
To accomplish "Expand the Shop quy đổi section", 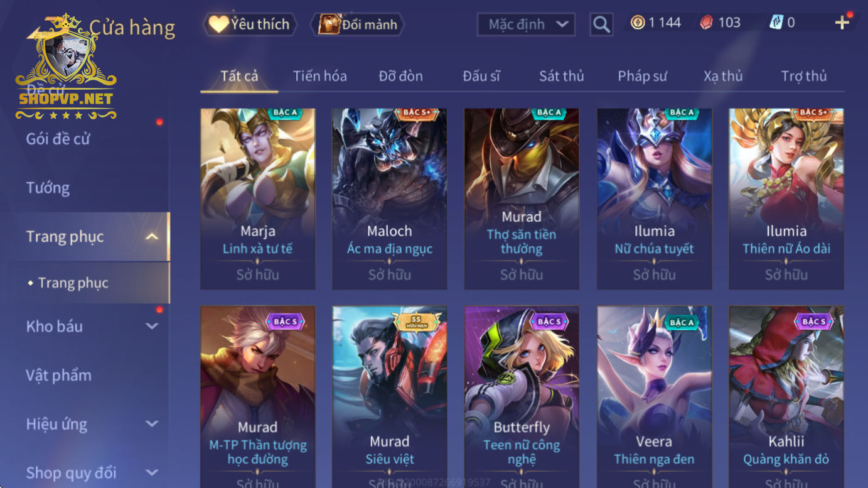I will point(151,473).
